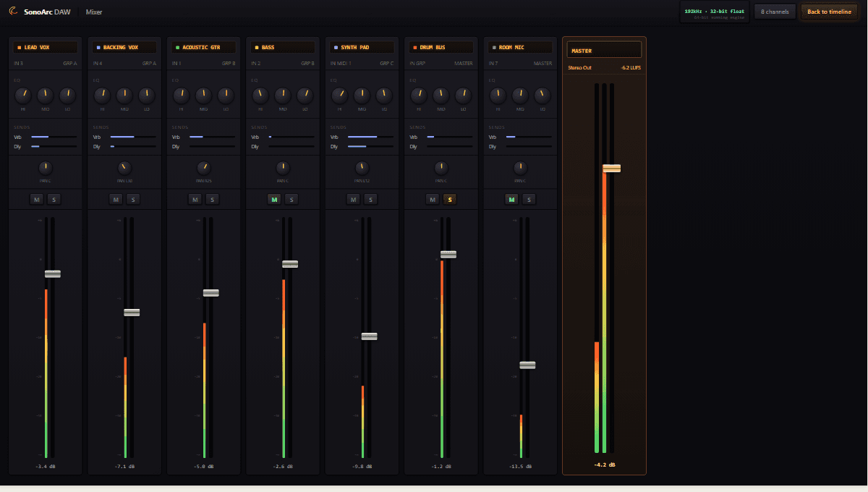The height and width of the screenshot is (492, 868).
Task: Click the Lead Vox volume fader handle
Action: (53, 273)
